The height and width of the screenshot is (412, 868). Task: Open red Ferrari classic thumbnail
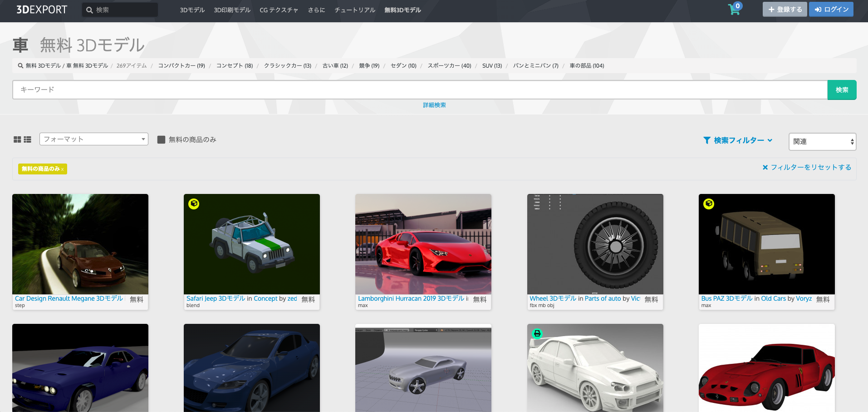[767, 368]
